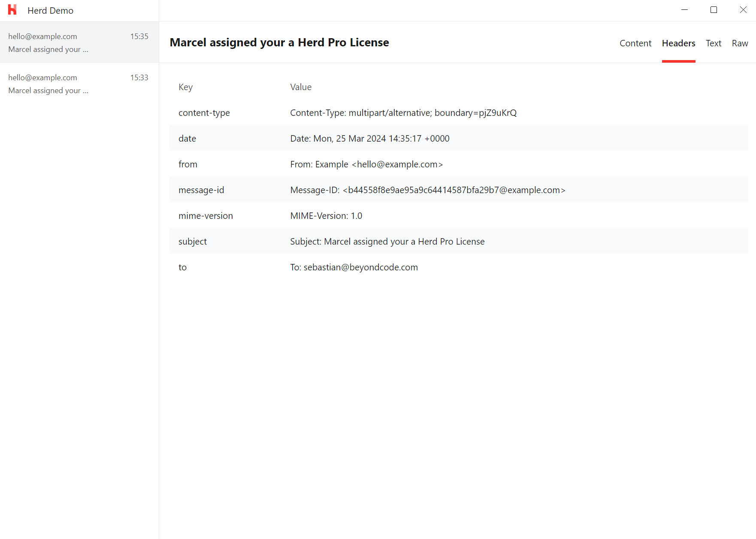756x539 pixels.
Task: Select the Headers tab
Action: [678, 43]
